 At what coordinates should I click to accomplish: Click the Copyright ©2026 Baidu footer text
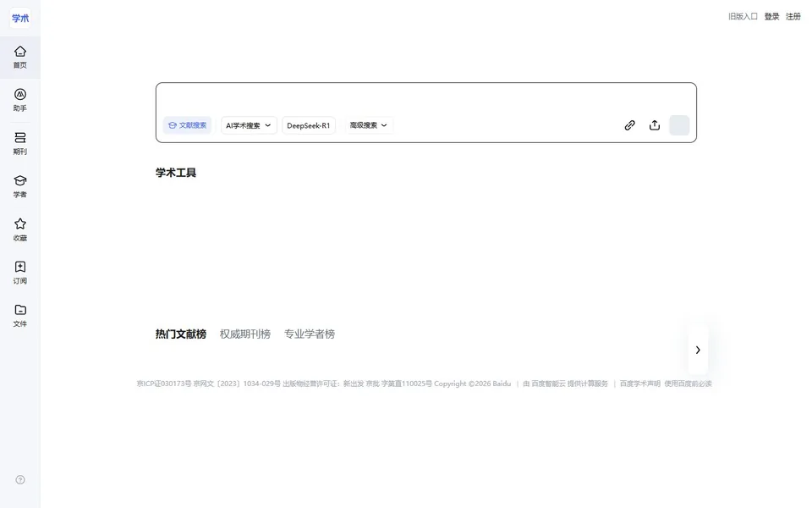(x=472, y=384)
